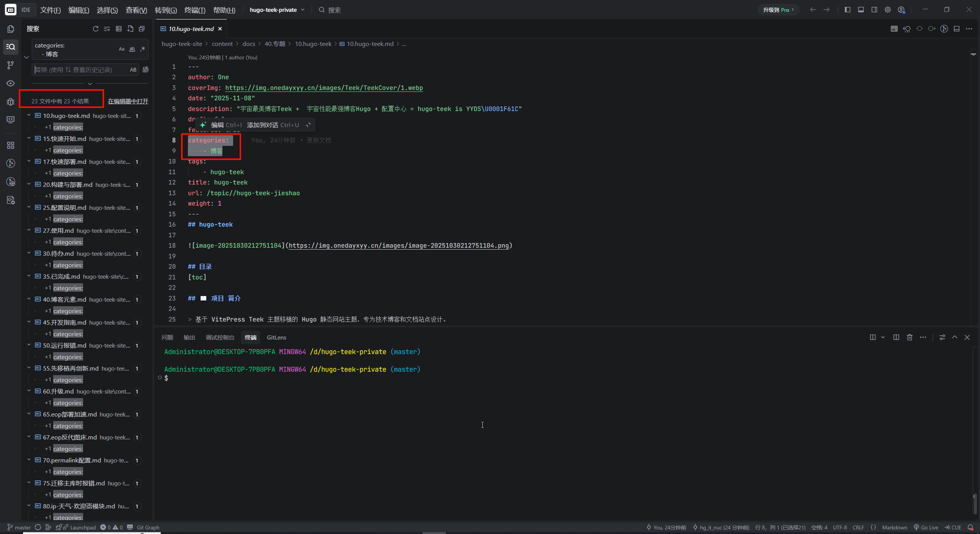
Task: Open Source Control view in activity bar
Action: [10, 65]
